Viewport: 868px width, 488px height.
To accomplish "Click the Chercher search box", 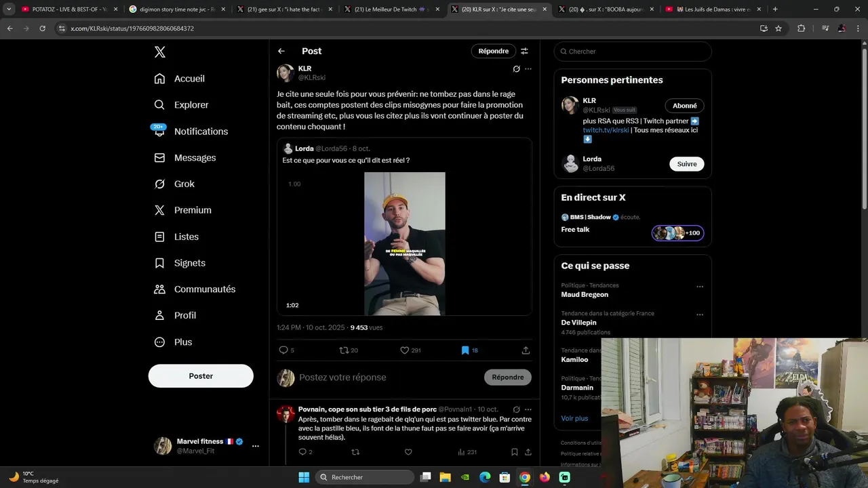I will click(x=633, y=52).
